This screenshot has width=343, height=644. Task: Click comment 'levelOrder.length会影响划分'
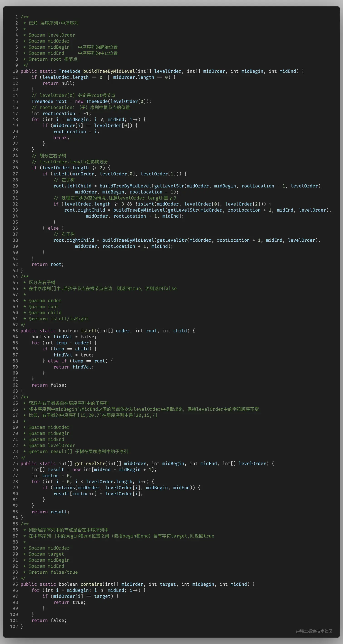coord(70,162)
